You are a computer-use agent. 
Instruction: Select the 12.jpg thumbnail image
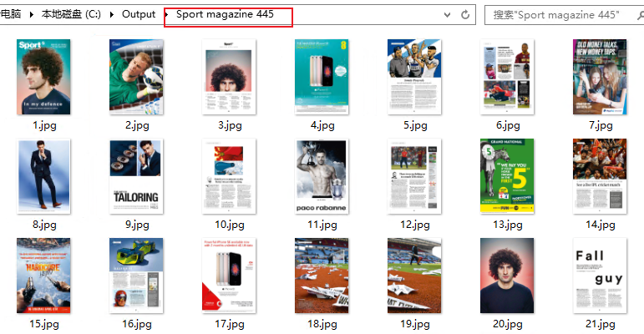point(414,176)
